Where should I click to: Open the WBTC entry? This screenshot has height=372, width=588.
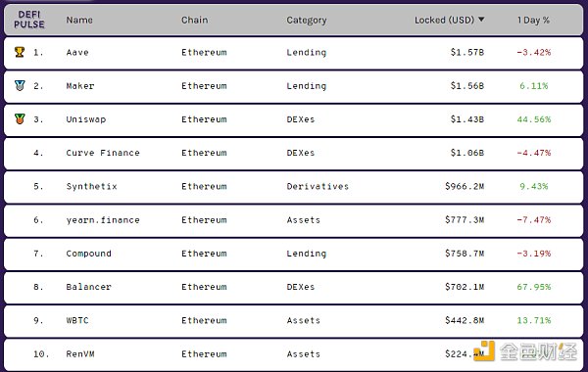coord(77,321)
